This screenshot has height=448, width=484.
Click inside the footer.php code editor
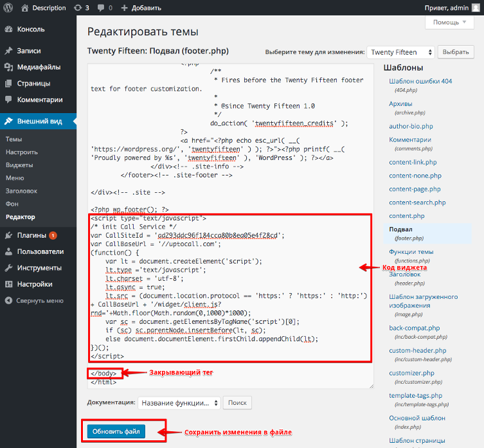(x=231, y=226)
